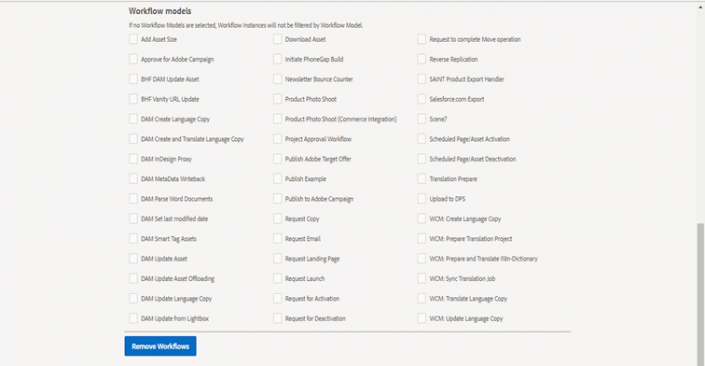The height and width of the screenshot is (366, 705).
Task: Check DAM MetaData Writeback option
Action: click(x=133, y=179)
